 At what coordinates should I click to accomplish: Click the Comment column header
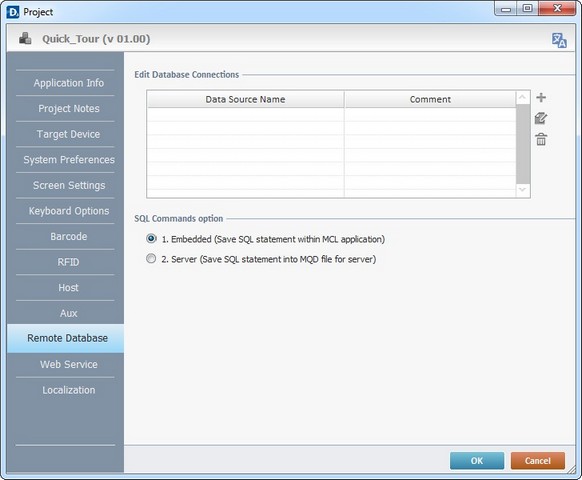pos(430,99)
